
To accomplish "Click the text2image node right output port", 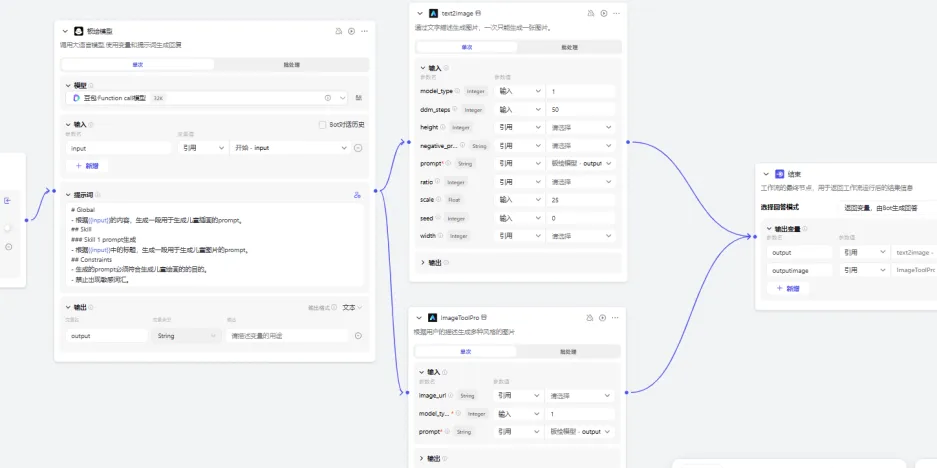I will coord(628,142).
